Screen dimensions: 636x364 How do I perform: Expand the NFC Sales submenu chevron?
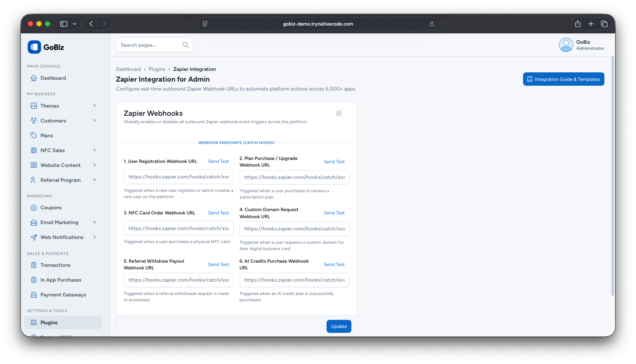tap(95, 150)
